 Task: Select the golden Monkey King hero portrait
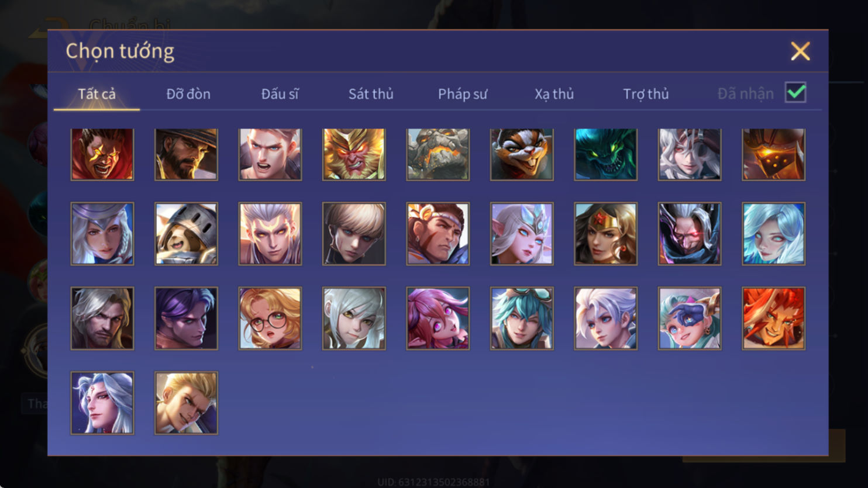(354, 154)
